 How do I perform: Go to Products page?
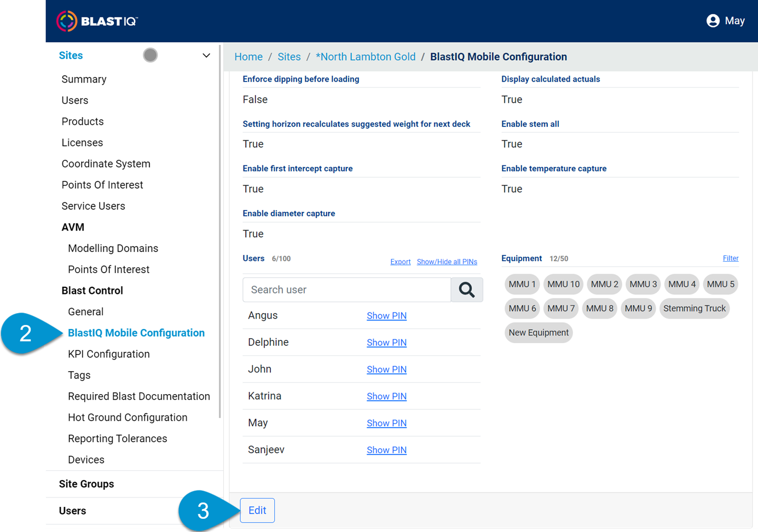[x=83, y=122]
